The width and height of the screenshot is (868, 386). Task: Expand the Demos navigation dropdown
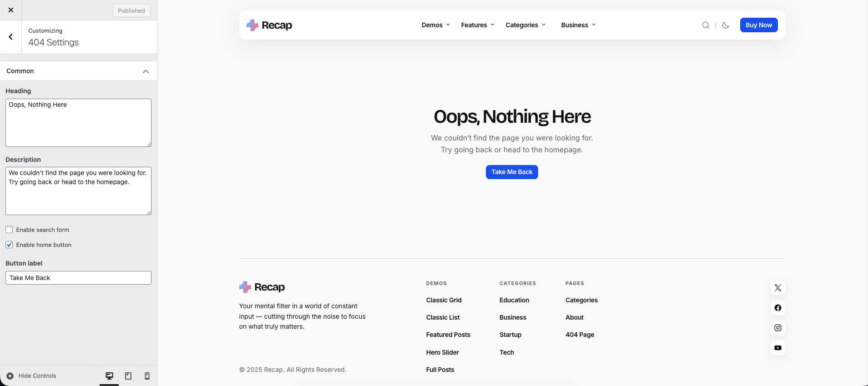tap(435, 25)
